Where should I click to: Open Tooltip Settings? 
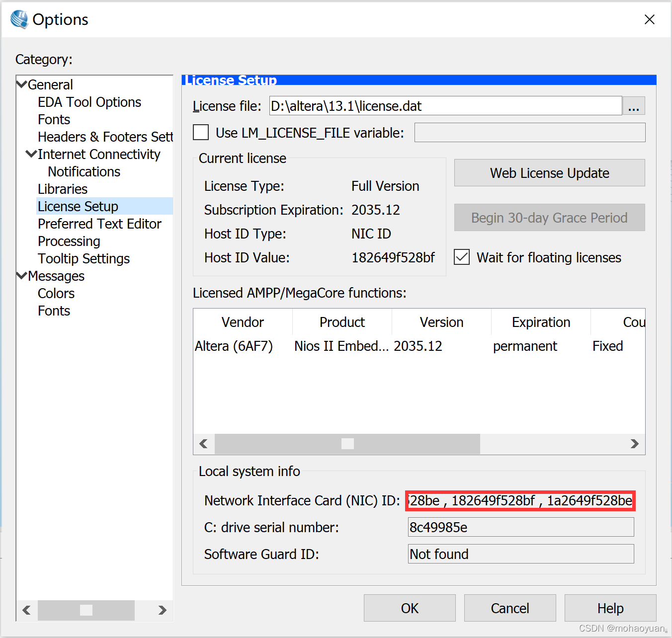click(x=84, y=258)
